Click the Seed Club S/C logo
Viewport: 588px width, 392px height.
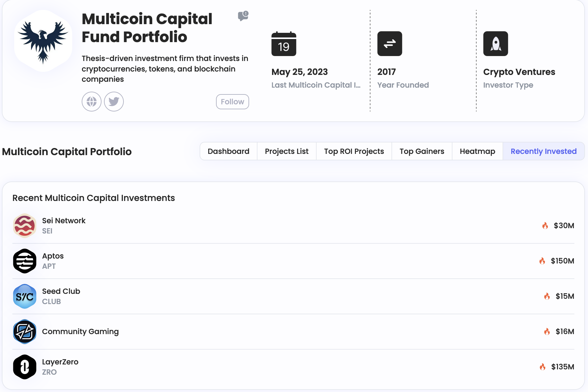pyautogui.click(x=25, y=296)
